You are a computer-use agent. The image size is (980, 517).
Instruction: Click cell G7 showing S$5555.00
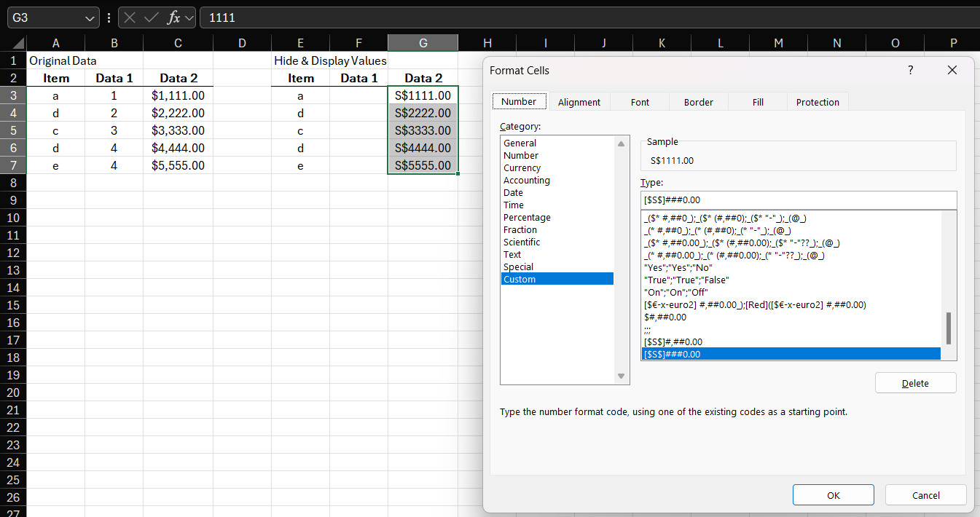click(423, 165)
